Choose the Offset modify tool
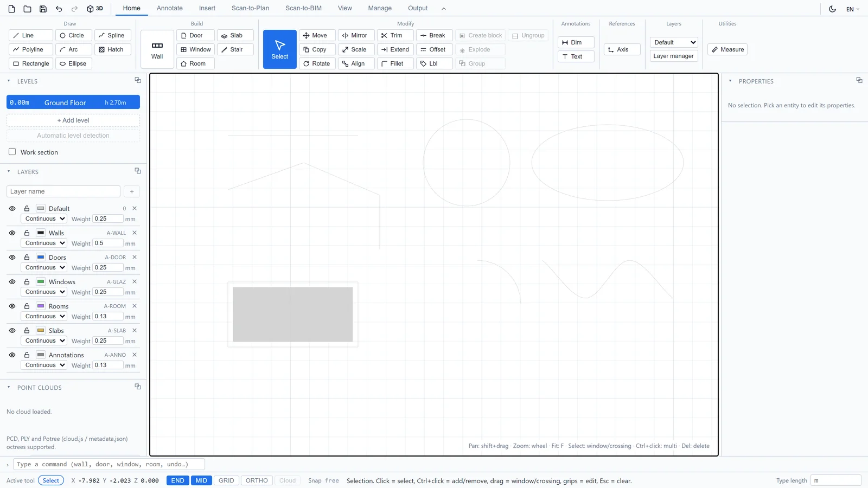This screenshot has height=488, width=868. tap(435, 49)
